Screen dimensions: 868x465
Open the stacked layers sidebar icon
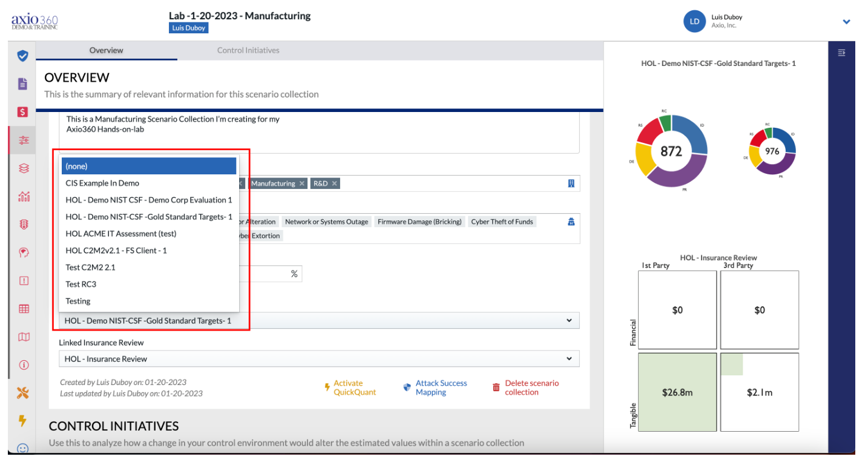point(24,168)
